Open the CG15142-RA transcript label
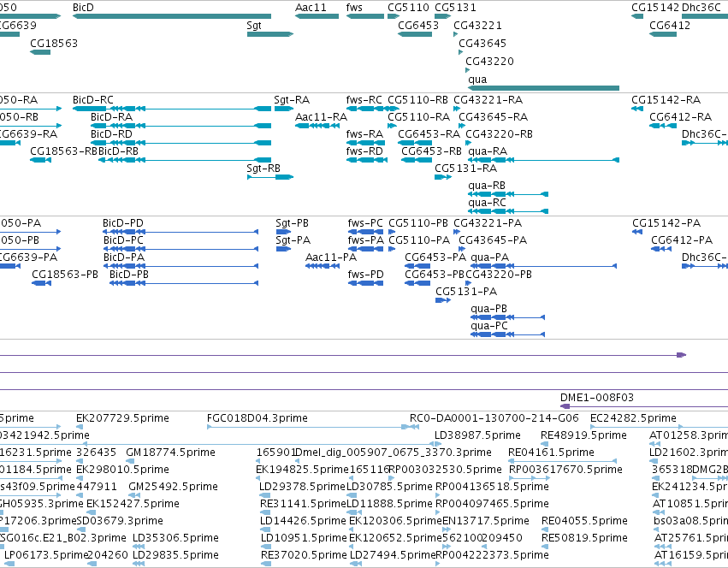This screenshot has width=728, height=568. 666,100
